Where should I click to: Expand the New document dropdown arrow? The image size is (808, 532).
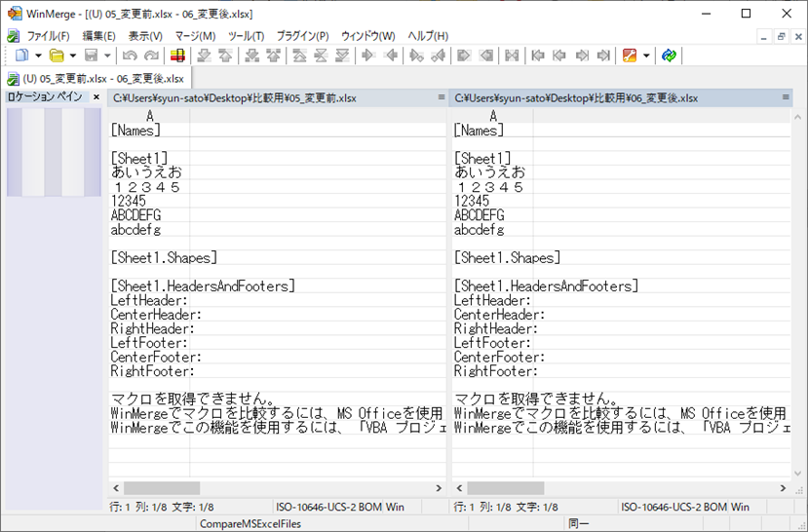[38, 56]
